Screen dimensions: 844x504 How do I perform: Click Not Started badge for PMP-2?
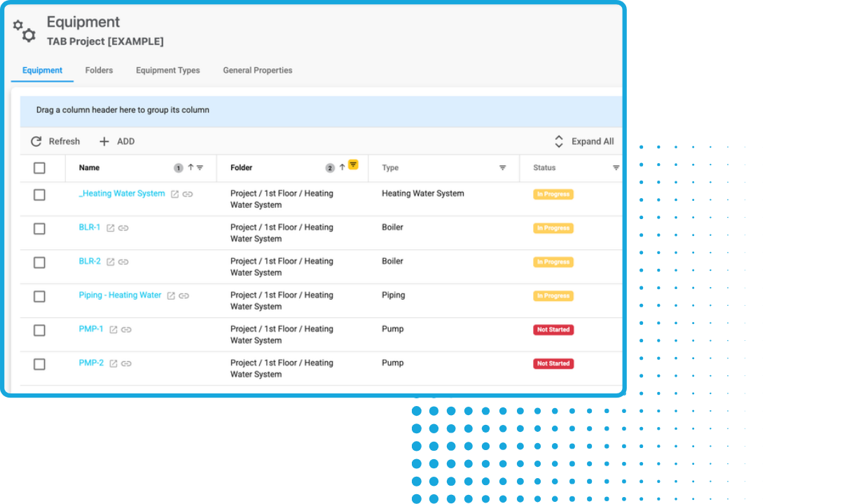[x=553, y=364]
